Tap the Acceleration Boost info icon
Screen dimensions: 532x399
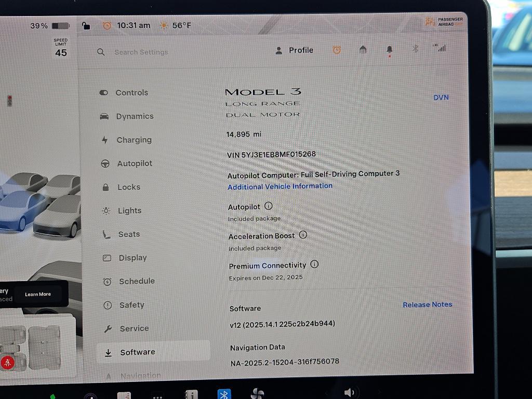click(x=303, y=235)
